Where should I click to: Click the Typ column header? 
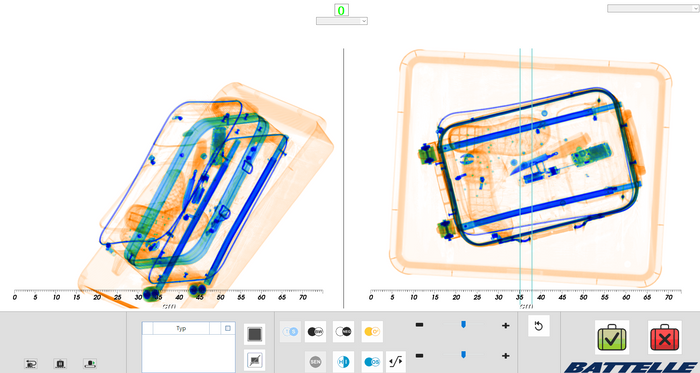(x=181, y=328)
